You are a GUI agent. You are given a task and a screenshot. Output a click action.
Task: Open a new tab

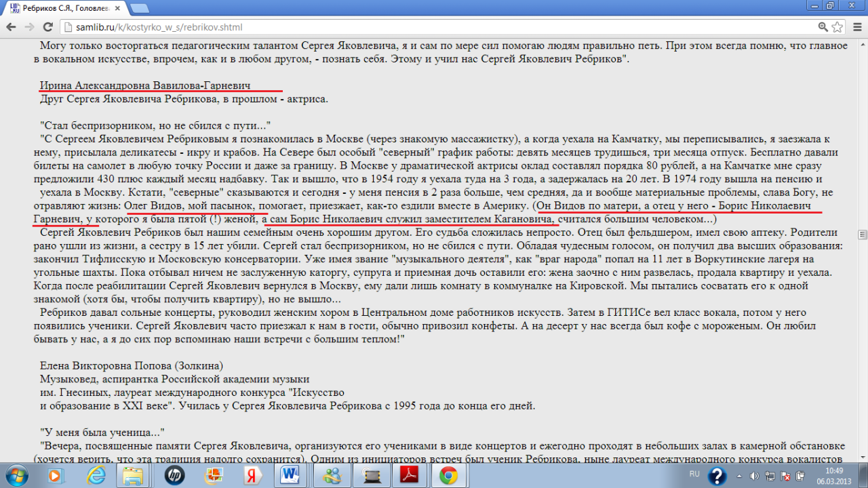pos(139,8)
